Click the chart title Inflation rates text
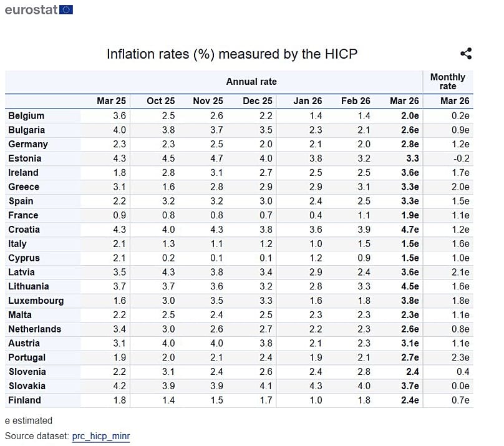 (232, 54)
